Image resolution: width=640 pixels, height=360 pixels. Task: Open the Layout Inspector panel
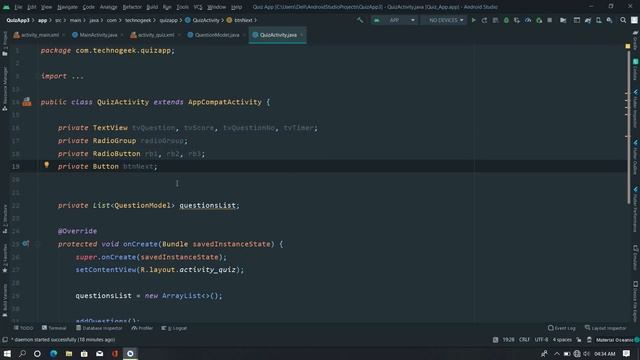tap(605, 328)
